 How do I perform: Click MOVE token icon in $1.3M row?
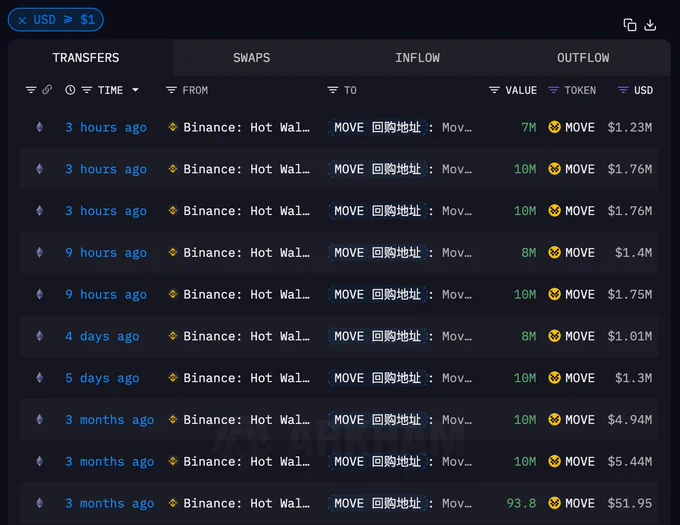pyautogui.click(x=554, y=378)
